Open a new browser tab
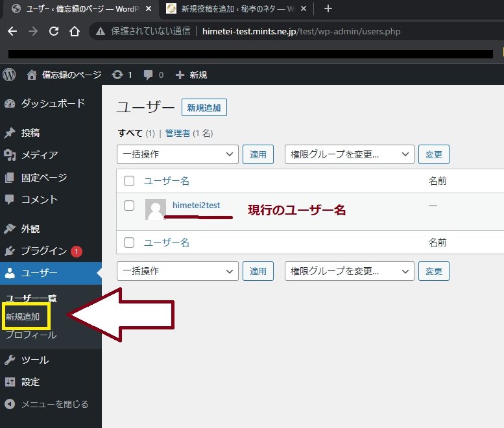This screenshot has height=428, width=504. tap(328, 8)
